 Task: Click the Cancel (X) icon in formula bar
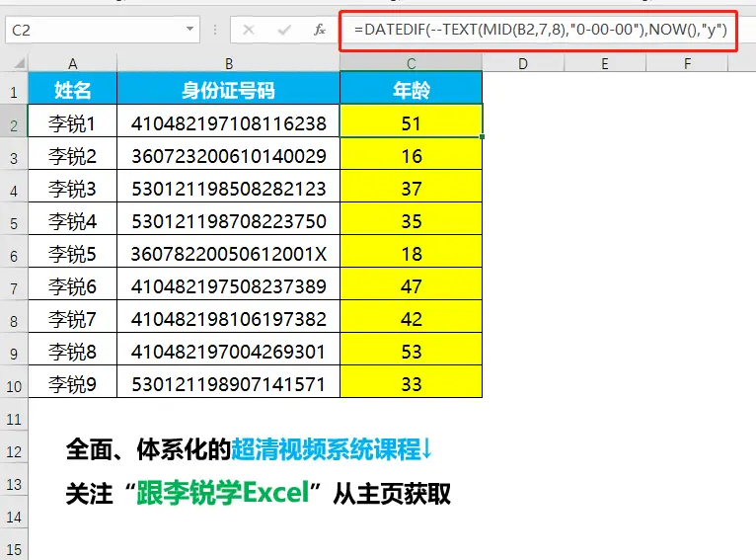(249, 30)
